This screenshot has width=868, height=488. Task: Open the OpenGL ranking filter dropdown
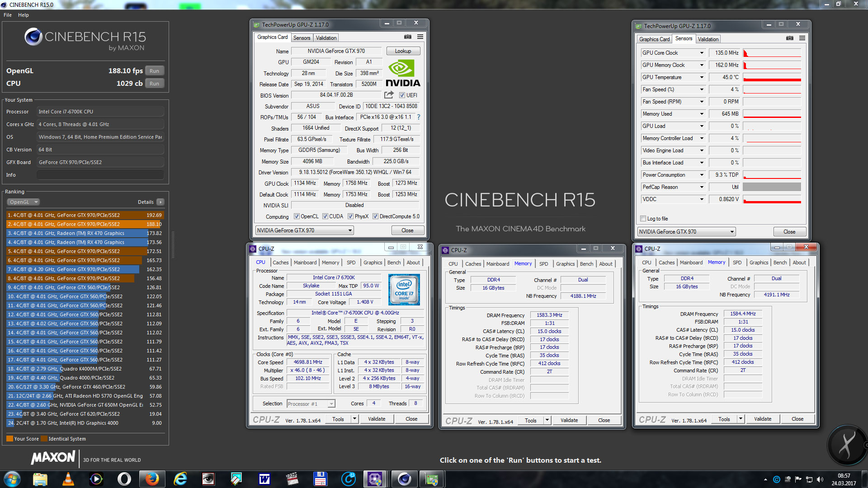(x=23, y=202)
